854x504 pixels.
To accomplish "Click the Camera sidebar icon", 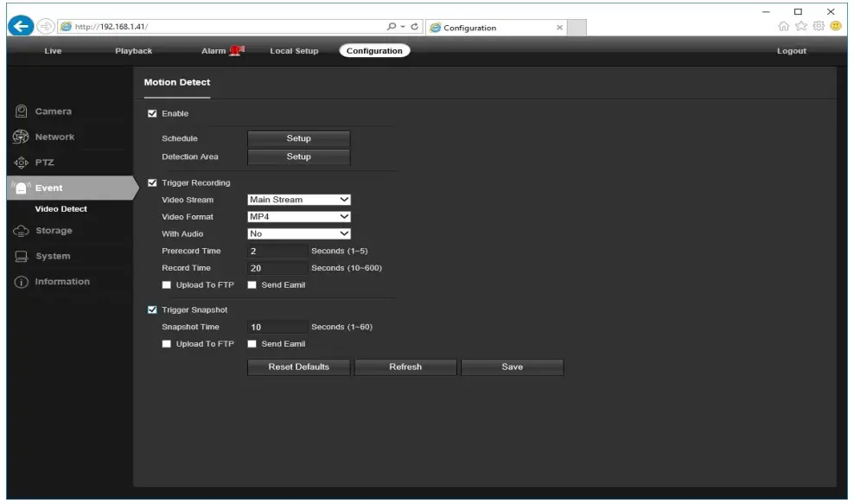I will (21, 112).
